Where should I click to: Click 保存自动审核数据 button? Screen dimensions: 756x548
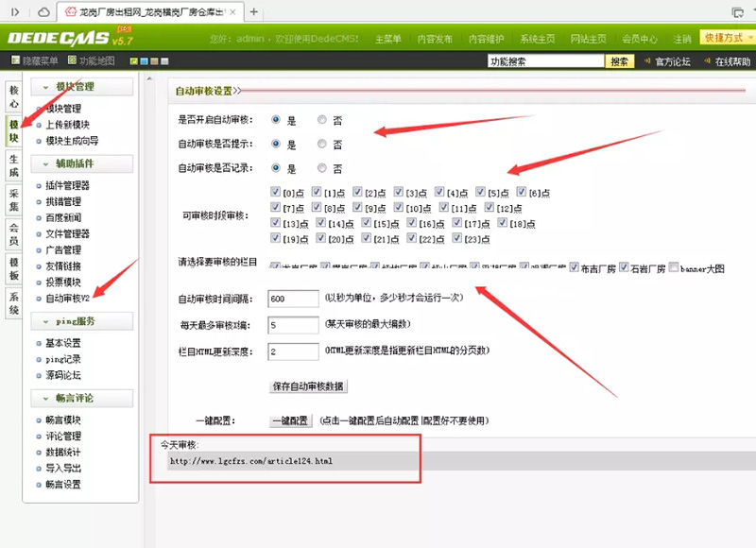click(x=309, y=386)
